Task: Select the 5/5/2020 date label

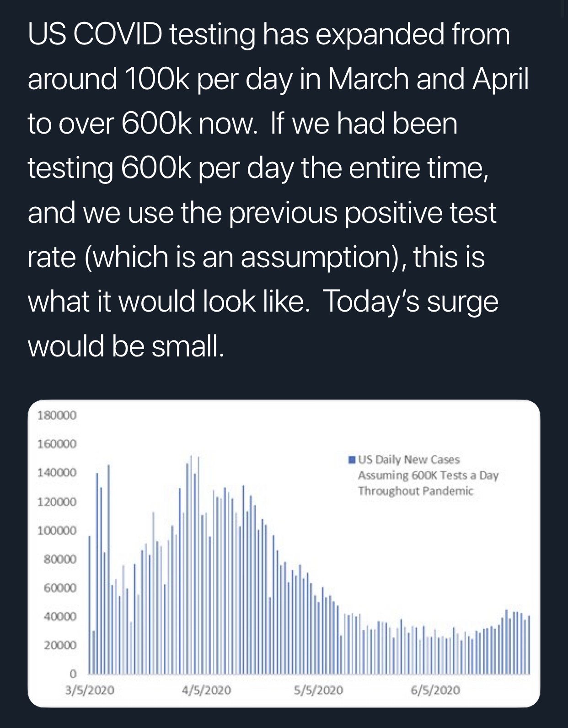Action: point(319,690)
